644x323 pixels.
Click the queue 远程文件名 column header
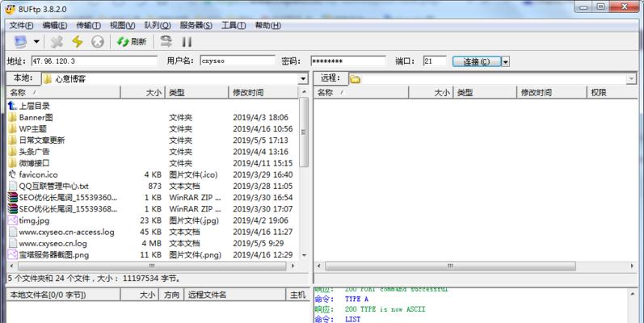234,295
